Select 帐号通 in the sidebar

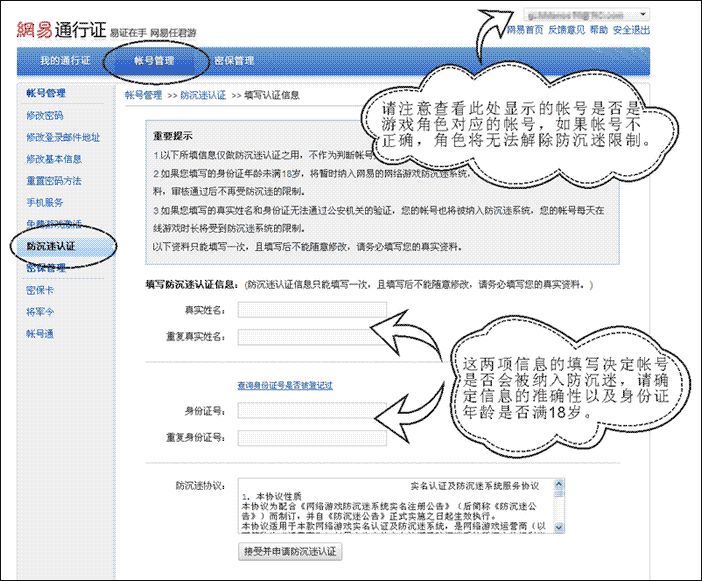coord(41,333)
